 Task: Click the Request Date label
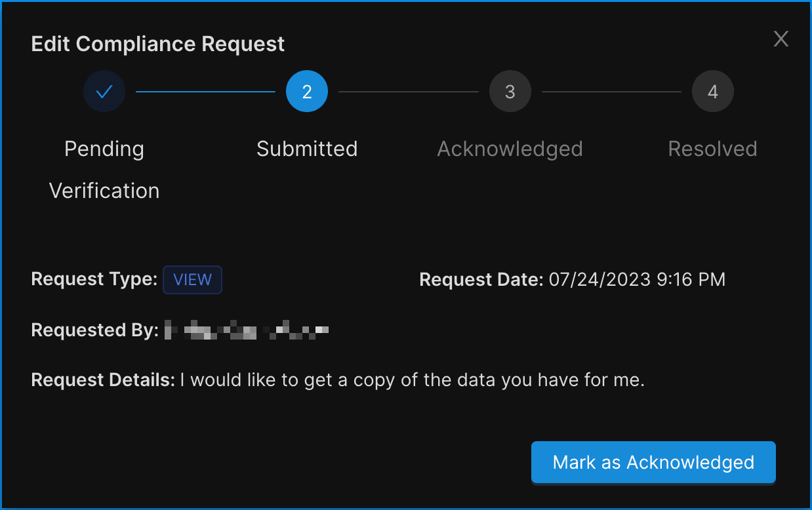(x=481, y=280)
